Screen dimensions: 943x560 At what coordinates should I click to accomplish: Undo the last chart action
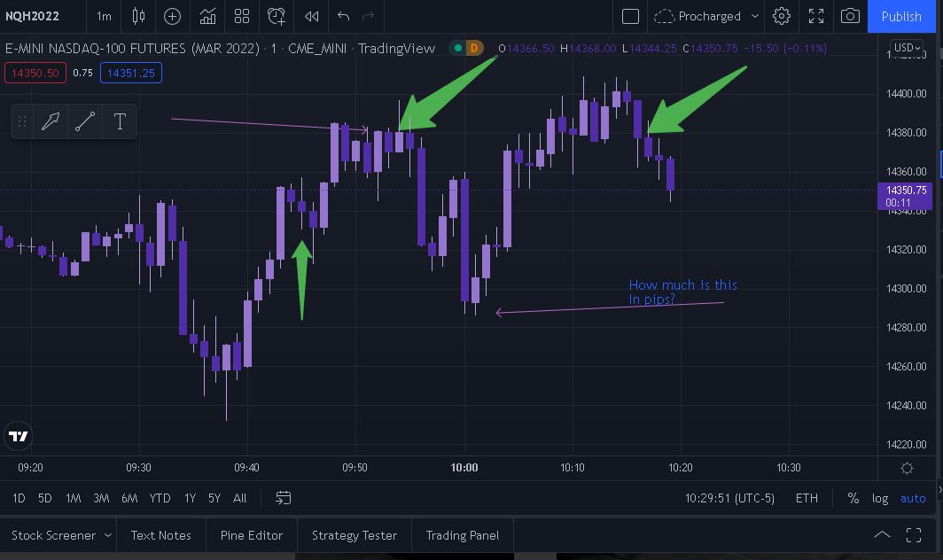pos(343,16)
